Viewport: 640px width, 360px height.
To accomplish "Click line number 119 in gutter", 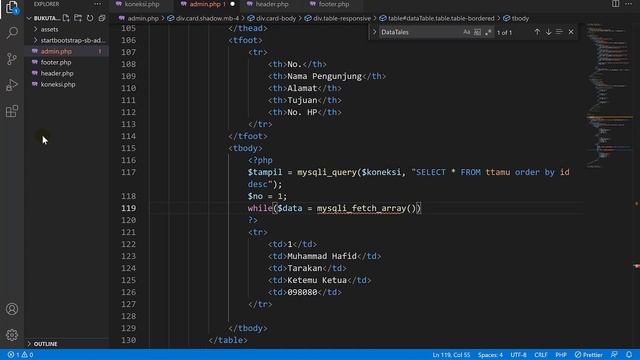I will click(x=128, y=208).
